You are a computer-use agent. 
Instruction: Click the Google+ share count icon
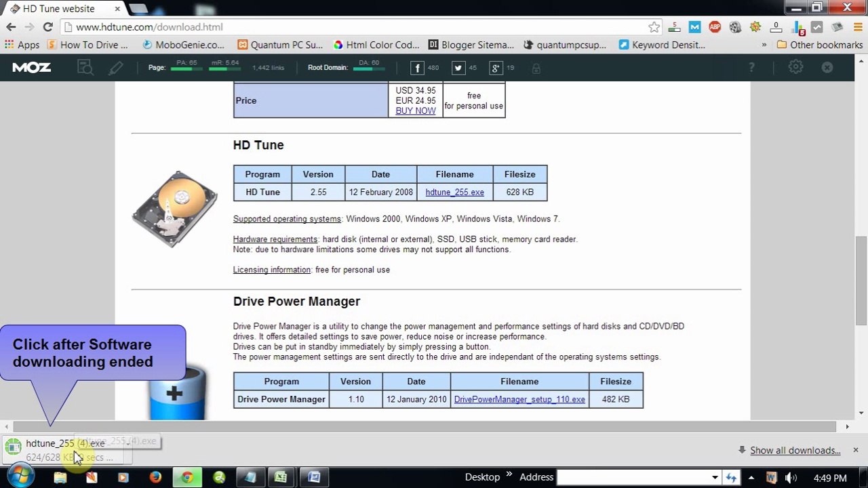coord(496,68)
